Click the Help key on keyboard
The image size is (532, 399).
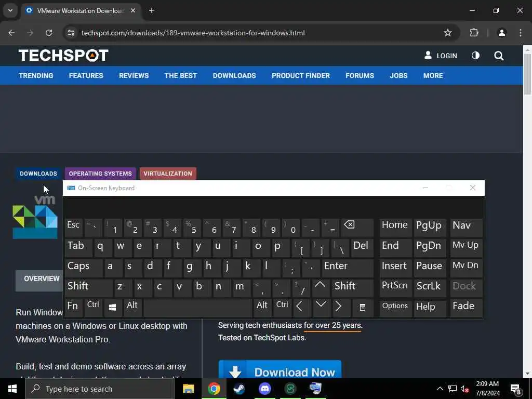coord(430,308)
